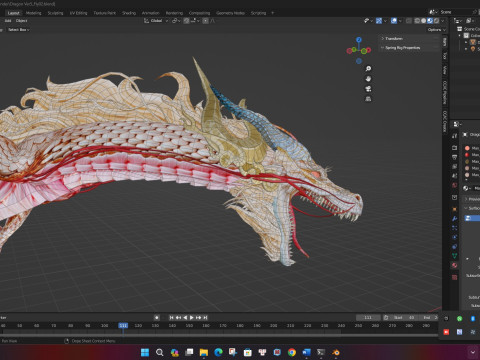Jump to timeline start frame
Image resolution: width=480 pixels, height=360 pixels.
pyautogui.click(x=171, y=318)
